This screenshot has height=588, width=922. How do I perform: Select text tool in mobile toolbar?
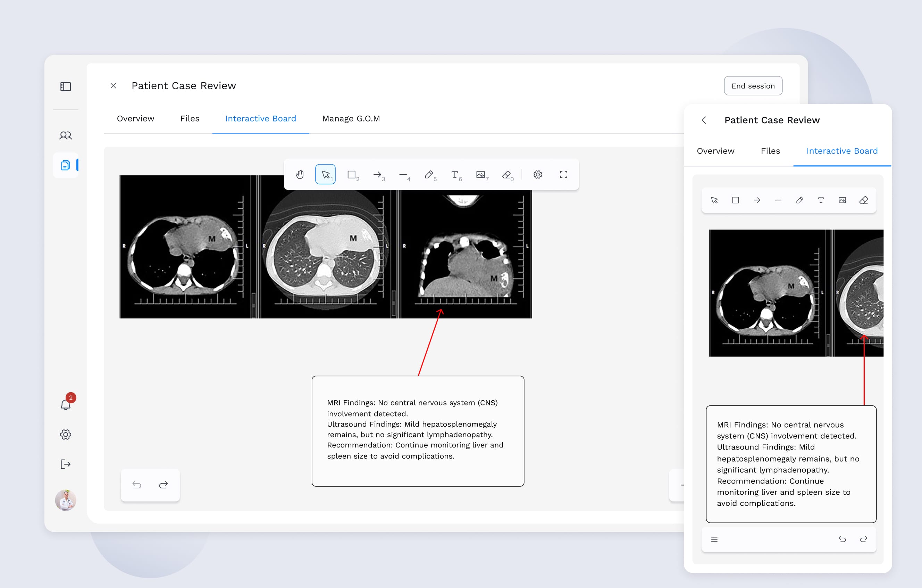[821, 200]
